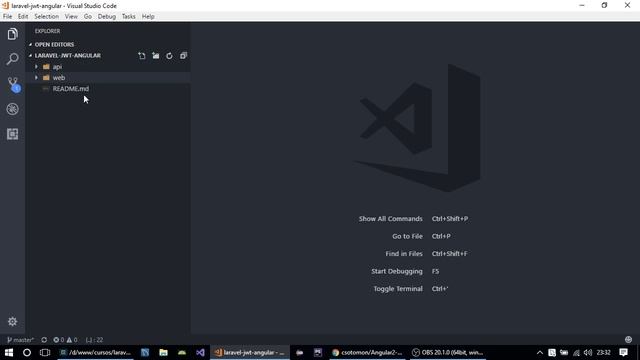Open the Edit menu
The image size is (640, 360).
click(x=23, y=16)
